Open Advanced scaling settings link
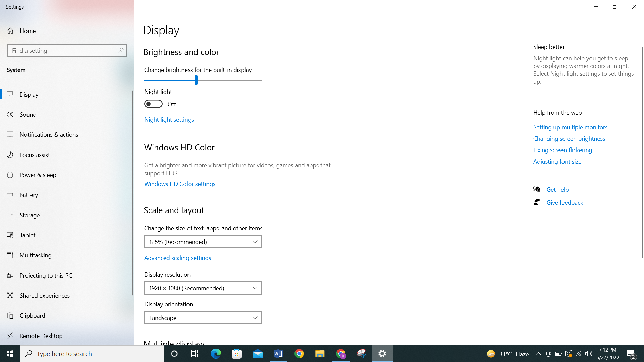This screenshot has height=362, width=644. pyautogui.click(x=178, y=258)
